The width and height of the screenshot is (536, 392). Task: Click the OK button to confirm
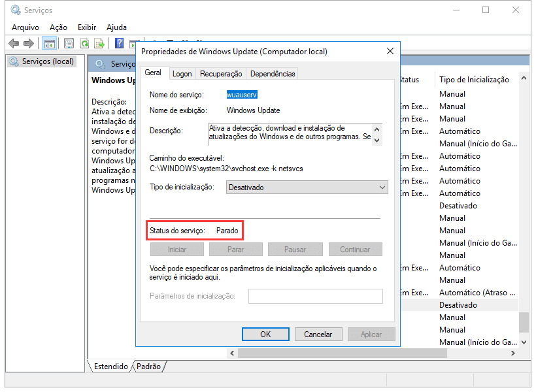click(x=265, y=334)
